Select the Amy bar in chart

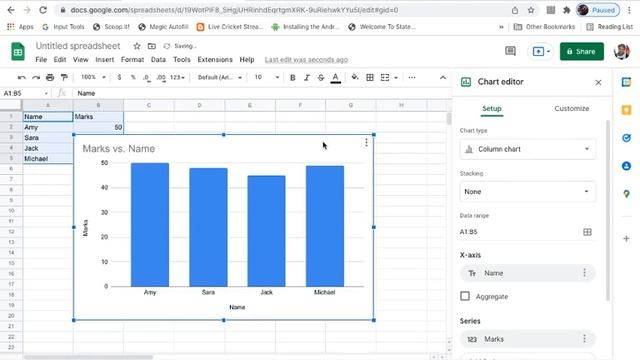(x=150, y=224)
